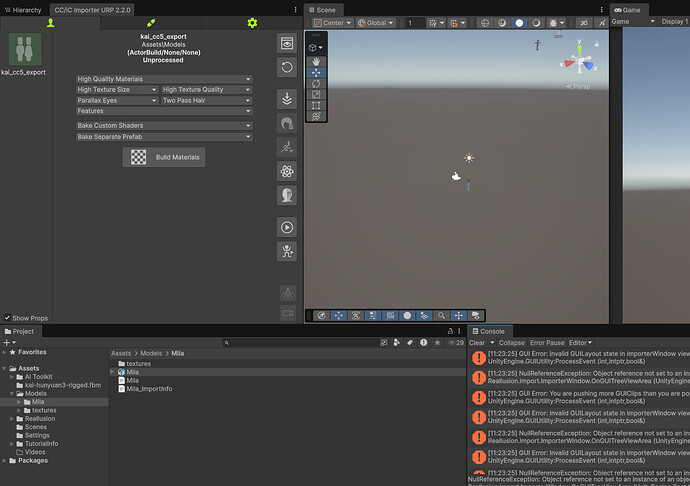Expand the Reallusion folder in Assets tree

point(12,419)
